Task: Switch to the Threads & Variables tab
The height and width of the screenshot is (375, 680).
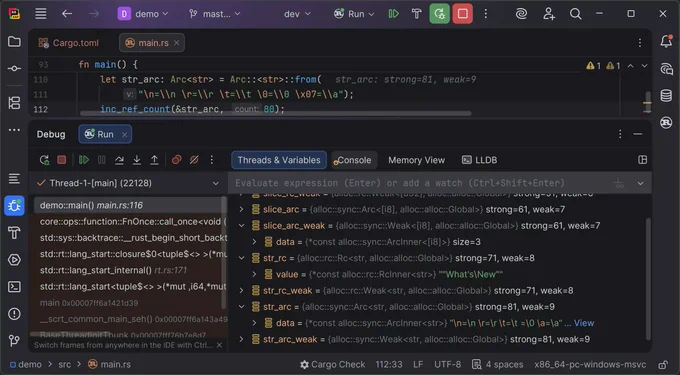Action: (279, 160)
